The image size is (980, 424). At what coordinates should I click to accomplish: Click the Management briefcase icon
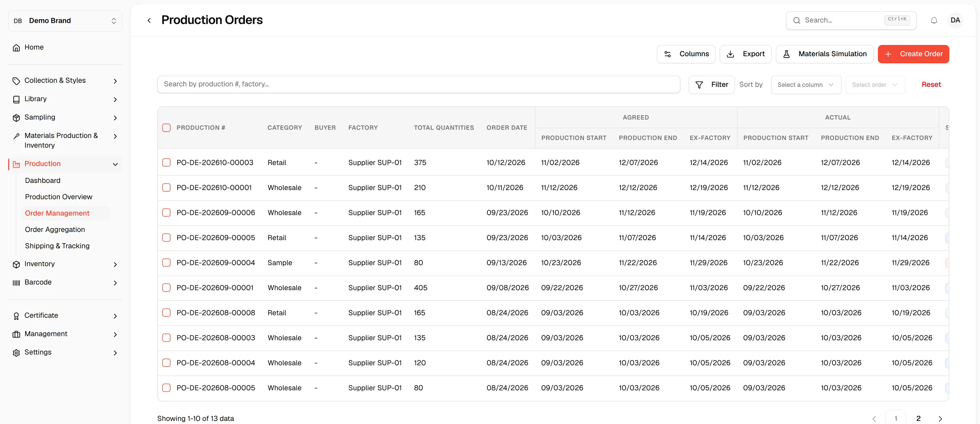coord(16,334)
